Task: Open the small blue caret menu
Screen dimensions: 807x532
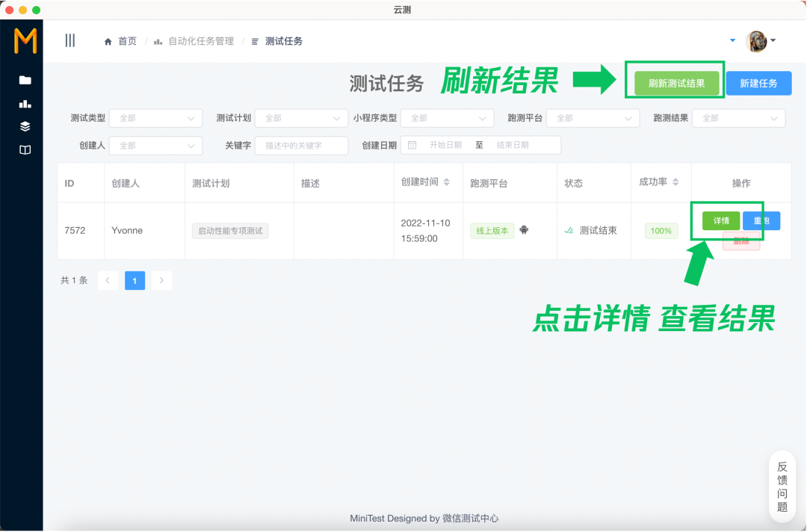Action: pos(732,40)
